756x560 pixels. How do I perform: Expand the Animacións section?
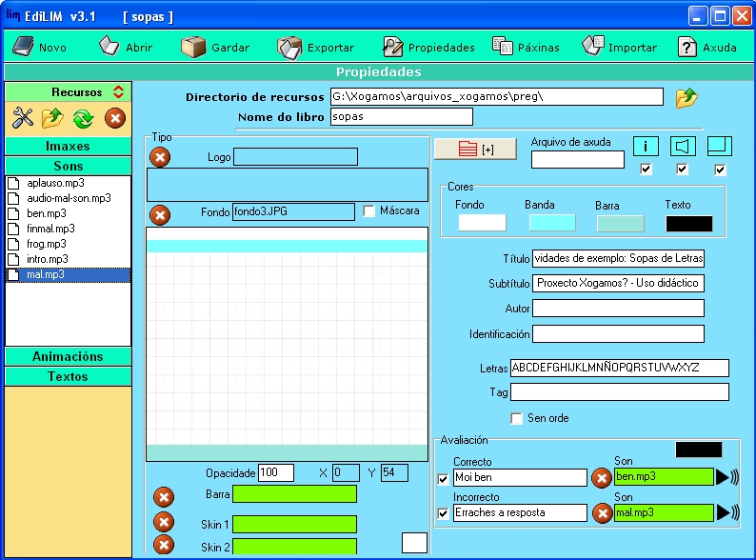tap(68, 356)
